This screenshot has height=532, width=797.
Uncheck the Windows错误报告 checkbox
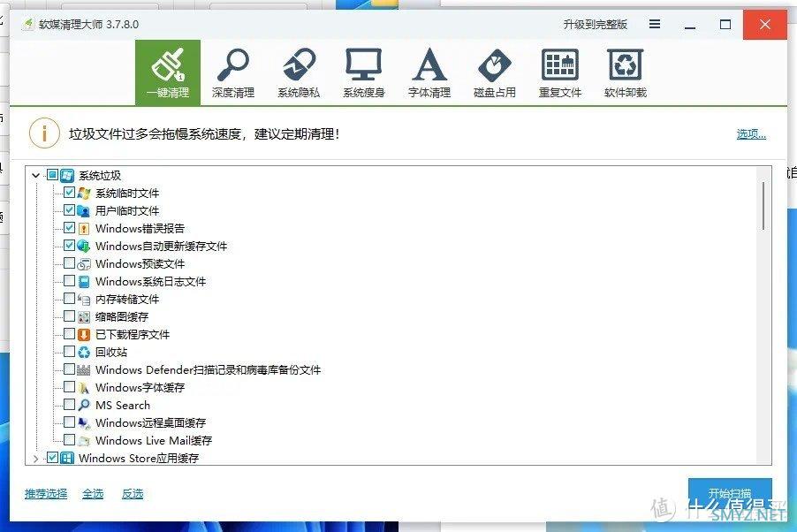69,227
